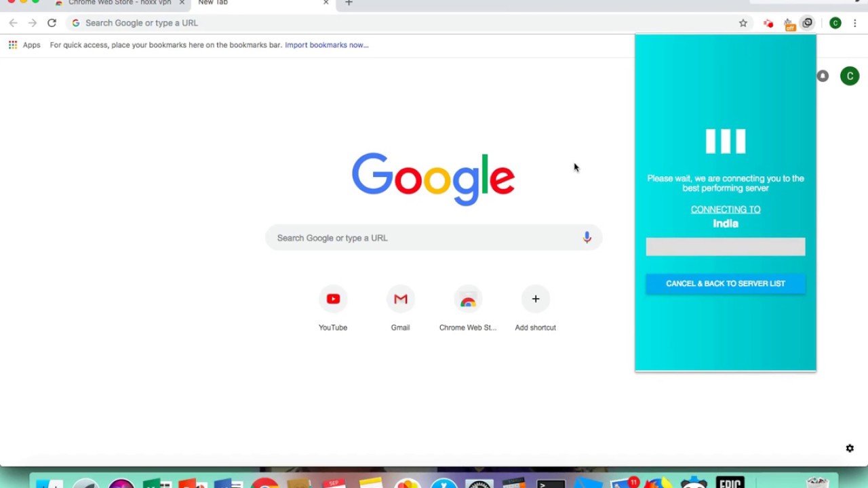This screenshot has width=868, height=488.
Task: Open the Google account avatar on the page
Action: pyautogui.click(x=850, y=76)
